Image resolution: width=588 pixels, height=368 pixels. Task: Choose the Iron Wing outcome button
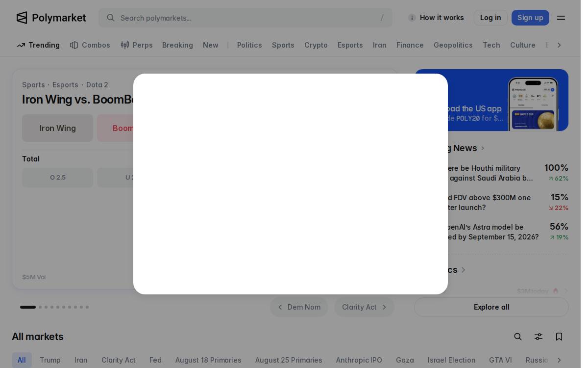[57, 128]
